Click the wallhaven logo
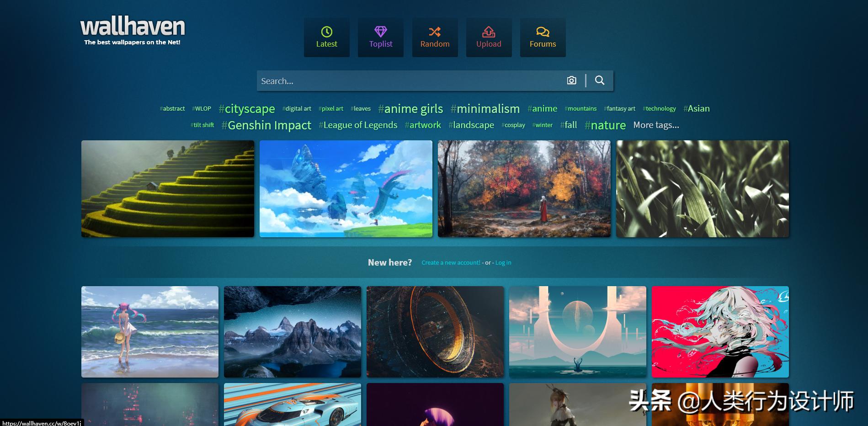Image resolution: width=868 pixels, height=426 pixels. tap(132, 27)
